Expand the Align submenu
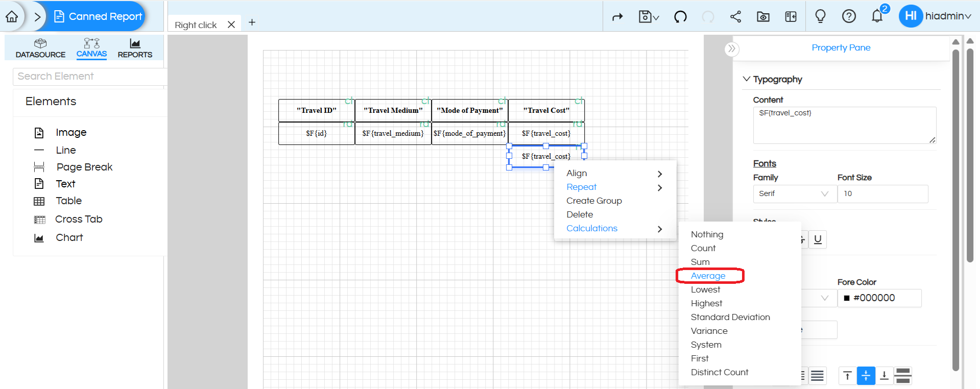The width and height of the screenshot is (980, 389). 615,174
